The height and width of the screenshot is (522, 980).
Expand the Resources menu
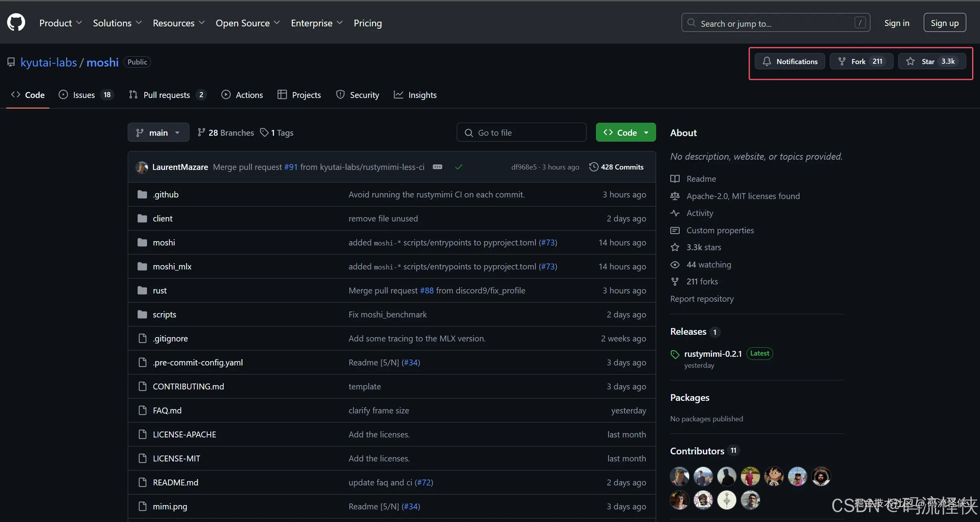tap(178, 23)
